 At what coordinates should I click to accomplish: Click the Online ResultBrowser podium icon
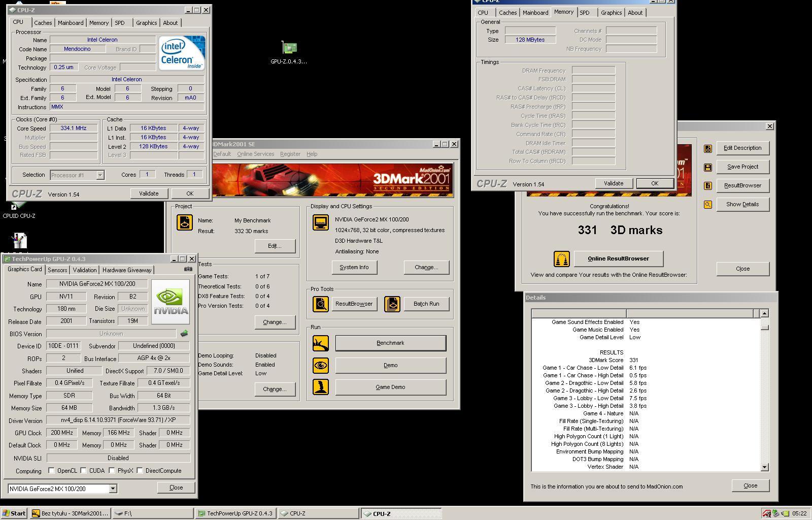coord(561,259)
